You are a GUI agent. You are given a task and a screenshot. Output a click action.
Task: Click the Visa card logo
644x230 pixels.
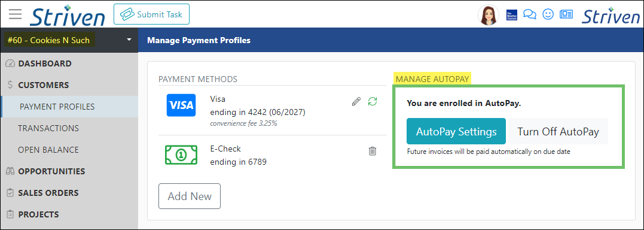(181, 105)
